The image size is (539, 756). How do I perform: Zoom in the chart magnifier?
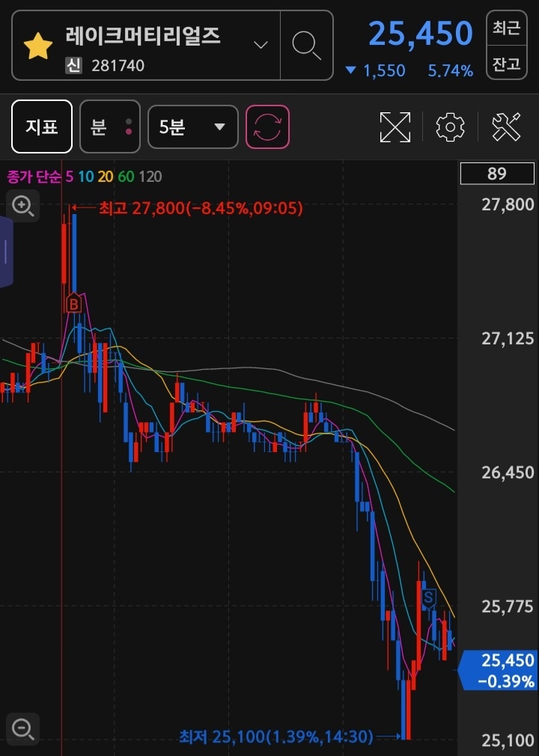coord(22,206)
